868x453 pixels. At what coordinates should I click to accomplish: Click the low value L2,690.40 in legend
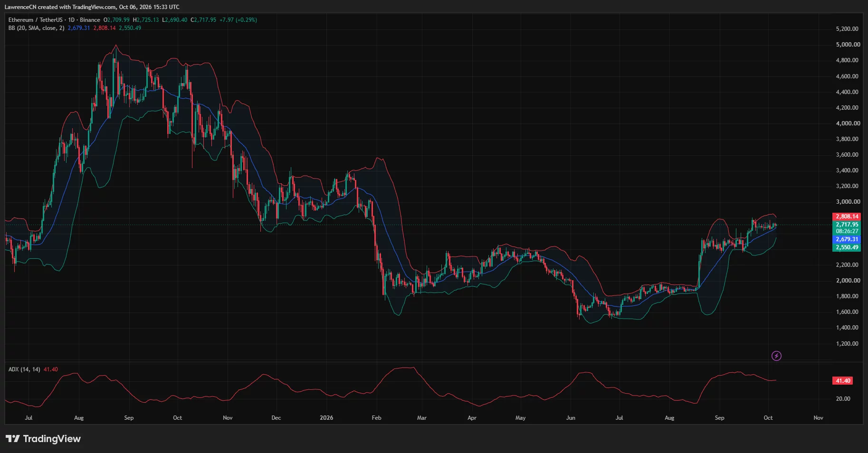click(x=175, y=20)
